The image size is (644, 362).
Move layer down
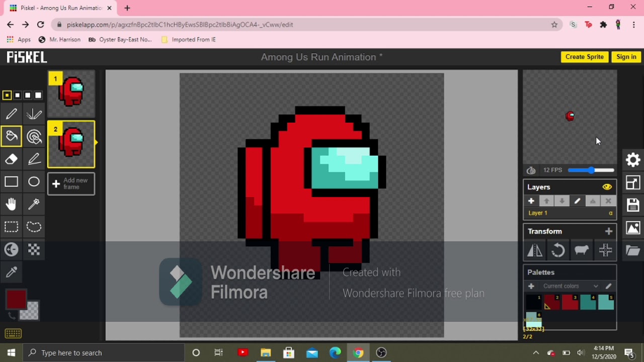(562, 201)
